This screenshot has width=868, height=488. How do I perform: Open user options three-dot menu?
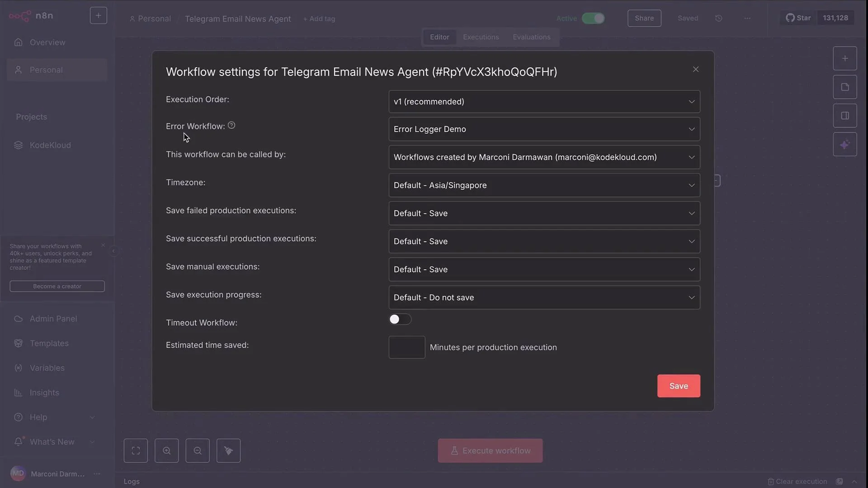97,474
